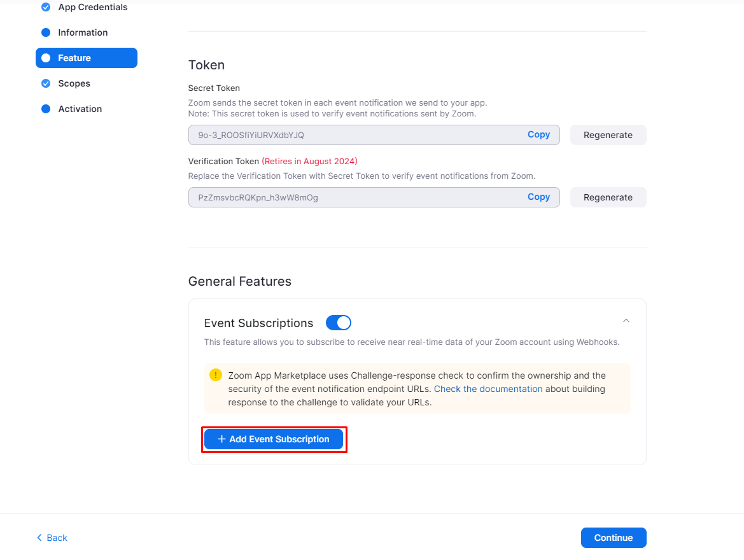Image resolution: width=744 pixels, height=560 pixels.
Task: Click the Activation step circle icon
Action: (x=46, y=109)
